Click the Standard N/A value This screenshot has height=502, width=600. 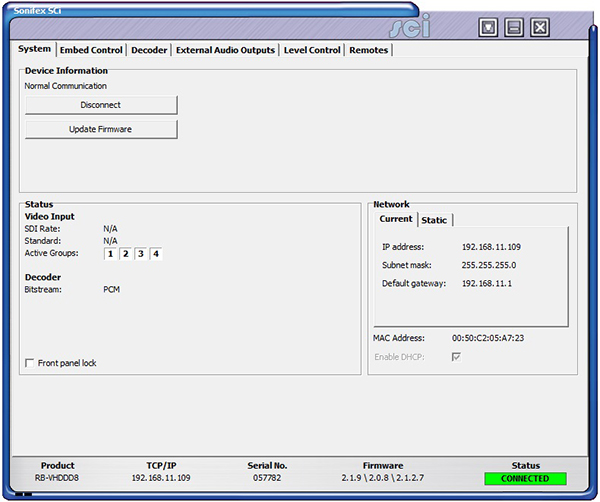[x=111, y=241]
